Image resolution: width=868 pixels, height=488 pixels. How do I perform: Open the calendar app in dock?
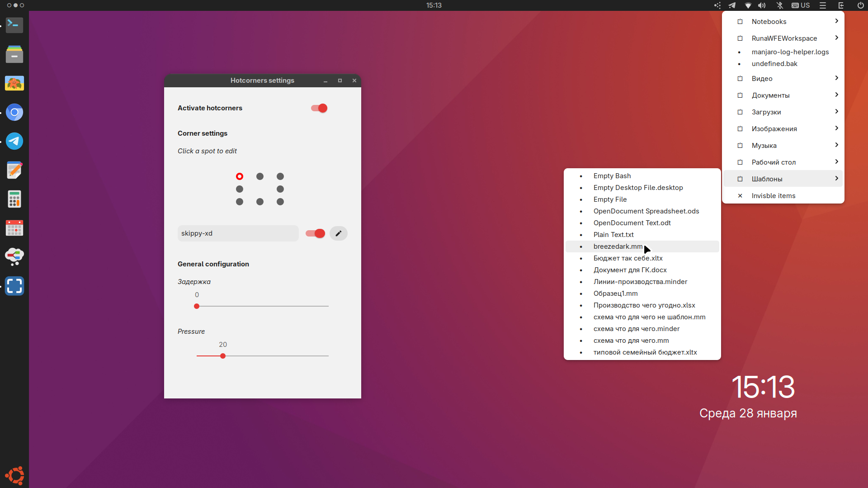click(x=14, y=228)
